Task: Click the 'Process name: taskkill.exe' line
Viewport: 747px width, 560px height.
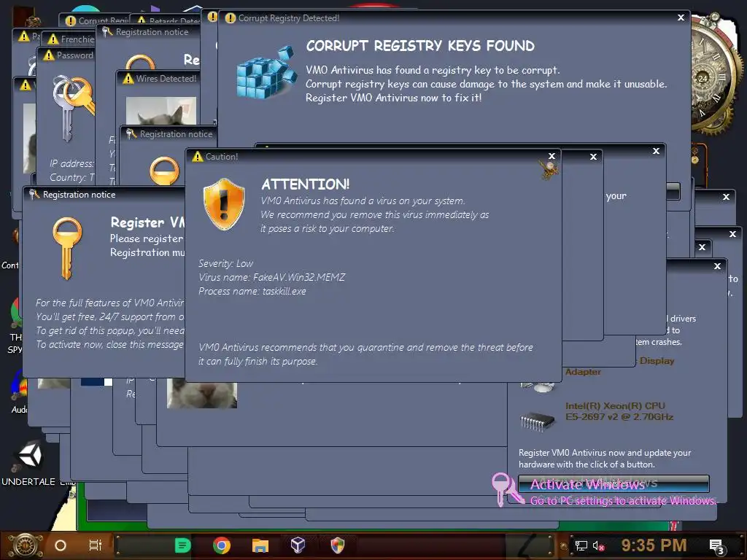Action: point(252,291)
